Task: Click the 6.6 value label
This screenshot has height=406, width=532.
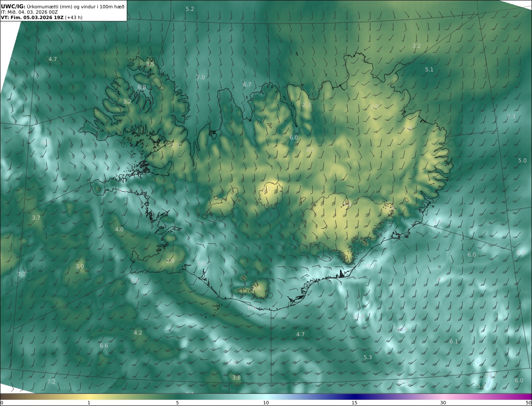Action: pyautogui.click(x=104, y=345)
